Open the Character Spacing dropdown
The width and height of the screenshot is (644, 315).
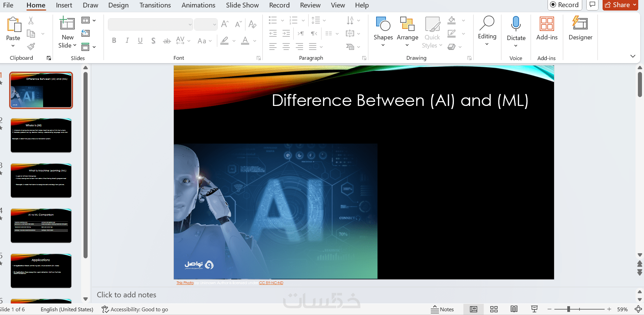[x=183, y=41]
